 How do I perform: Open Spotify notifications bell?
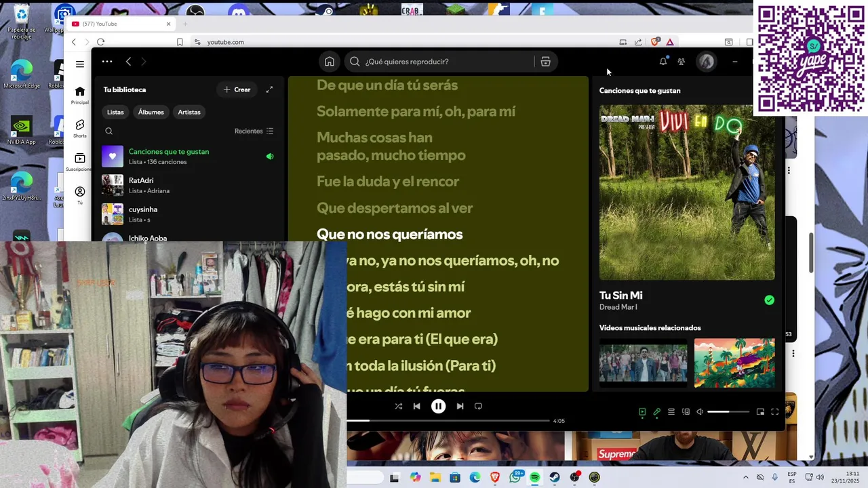663,62
